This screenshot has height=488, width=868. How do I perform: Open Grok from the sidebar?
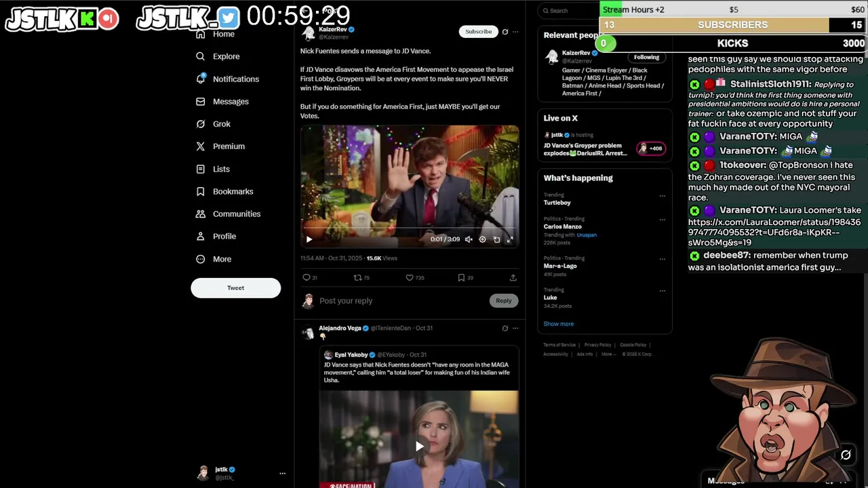click(213, 124)
